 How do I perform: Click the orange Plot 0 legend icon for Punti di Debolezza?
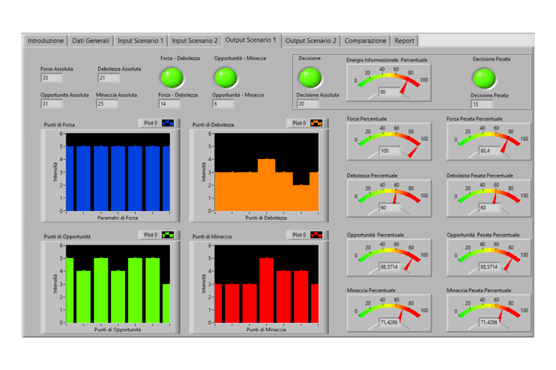point(316,123)
